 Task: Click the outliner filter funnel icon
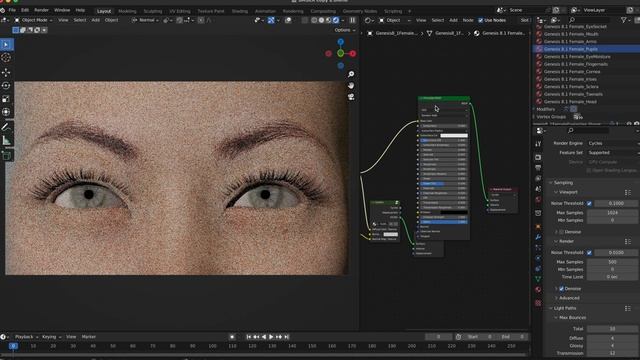624,20
